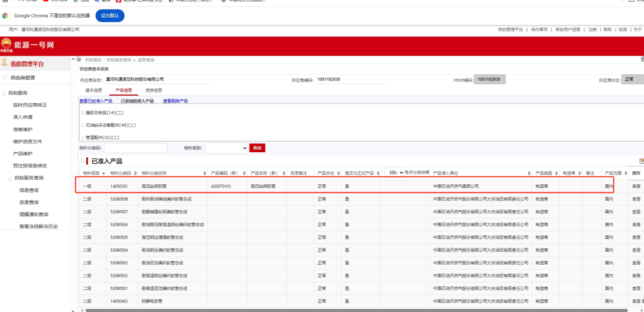Click the export icon above the 操作 column

[641, 162]
